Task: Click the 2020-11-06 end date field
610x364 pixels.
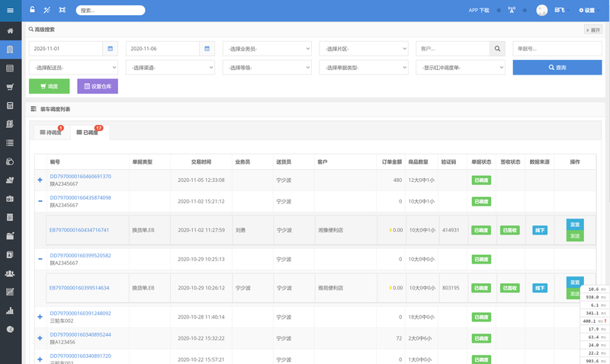Action: (162, 49)
